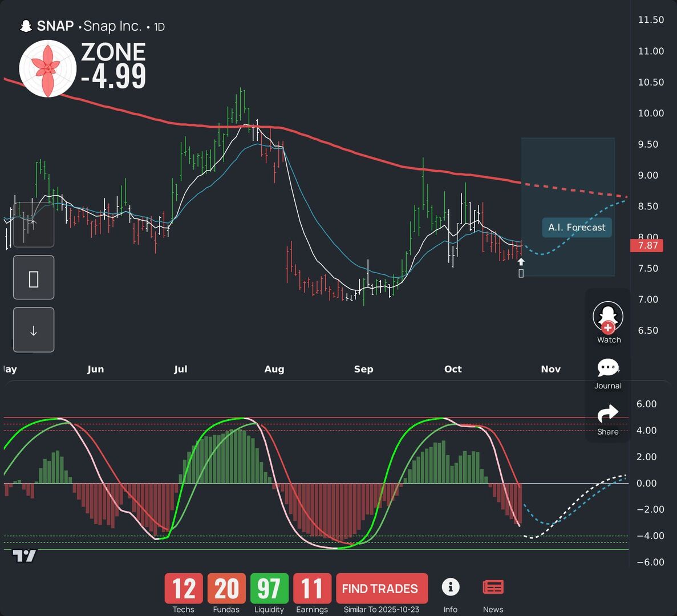Open the News newspaper icon

click(x=493, y=587)
